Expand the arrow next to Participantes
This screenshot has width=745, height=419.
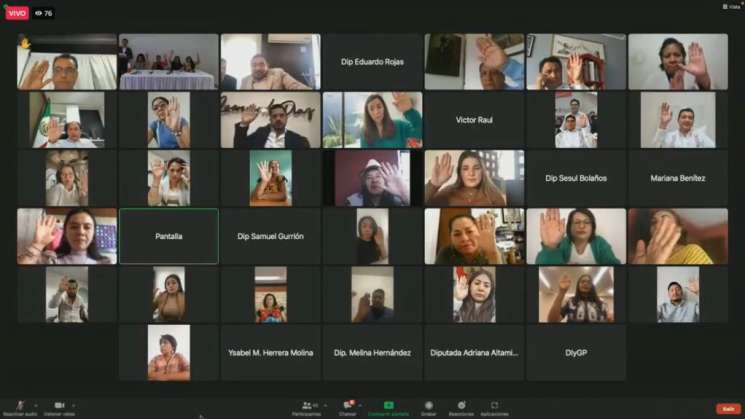[325, 405]
